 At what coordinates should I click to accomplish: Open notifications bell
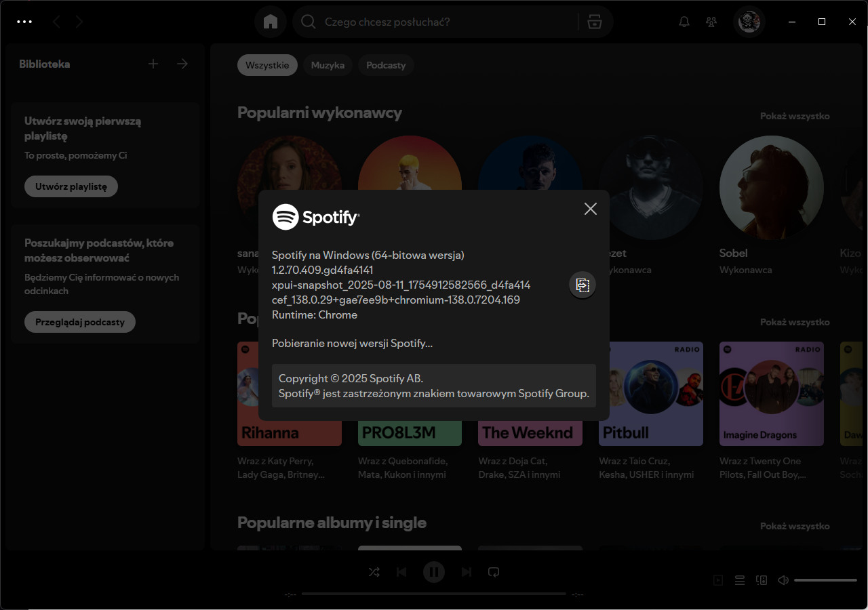[684, 22]
